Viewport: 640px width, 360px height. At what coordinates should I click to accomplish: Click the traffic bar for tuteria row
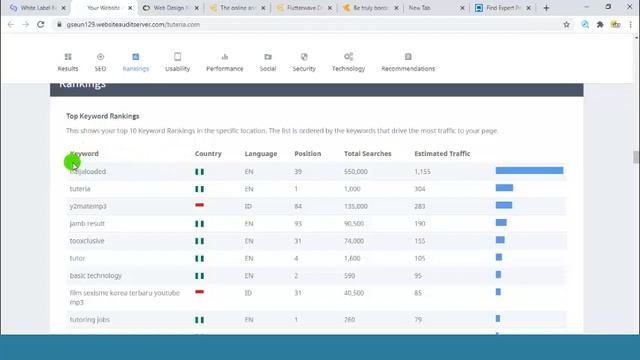504,188
